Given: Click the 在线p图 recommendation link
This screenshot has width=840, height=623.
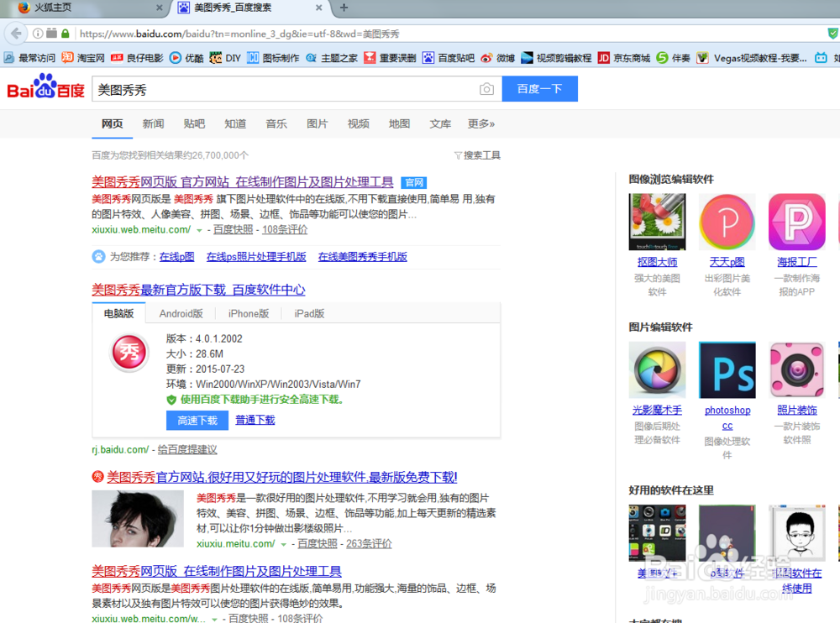Looking at the screenshot, I should coord(176,257).
